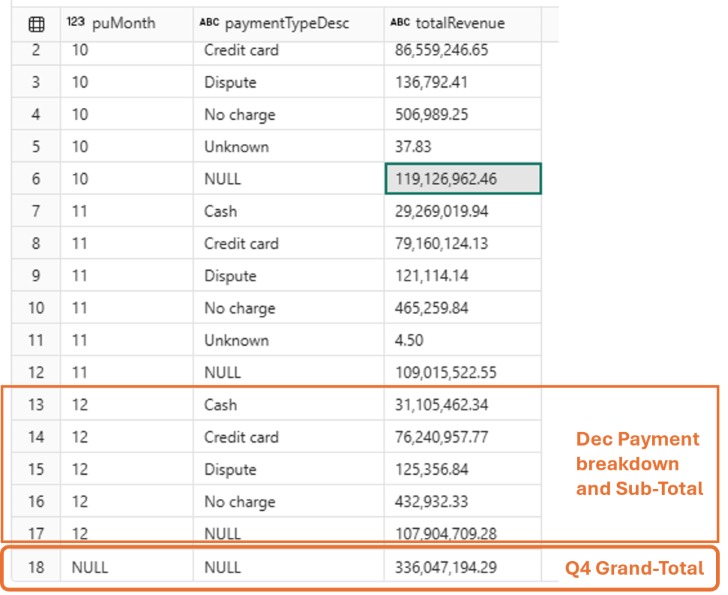Screen dimensions: 728x595
Task: Click the value 109,015,522.55
Action: tap(445, 372)
